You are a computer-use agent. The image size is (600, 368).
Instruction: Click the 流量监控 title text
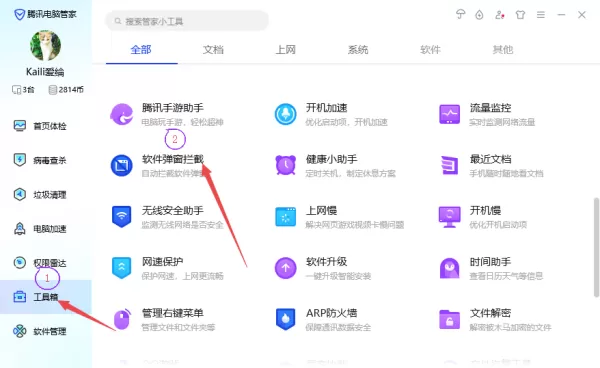tap(490, 108)
